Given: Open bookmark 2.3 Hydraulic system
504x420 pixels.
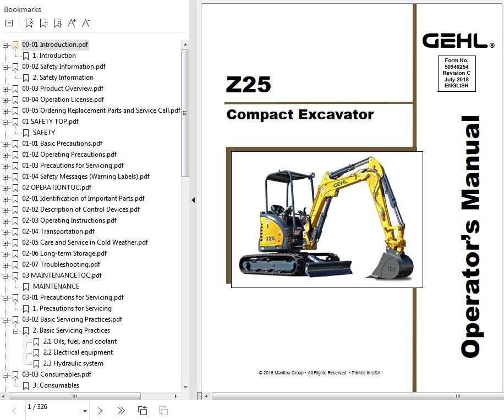Looking at the screenshot, I should 73,363.
